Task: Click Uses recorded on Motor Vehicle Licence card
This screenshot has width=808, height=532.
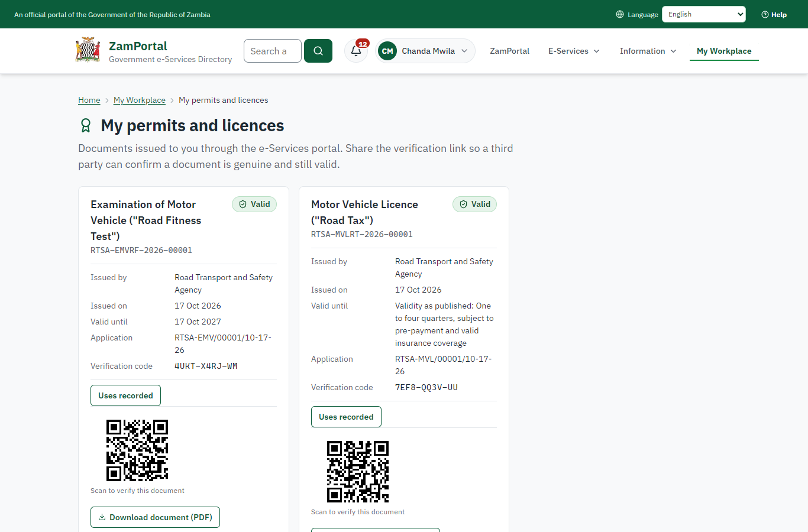Action: pyautogui.click(x=346, y=417)
